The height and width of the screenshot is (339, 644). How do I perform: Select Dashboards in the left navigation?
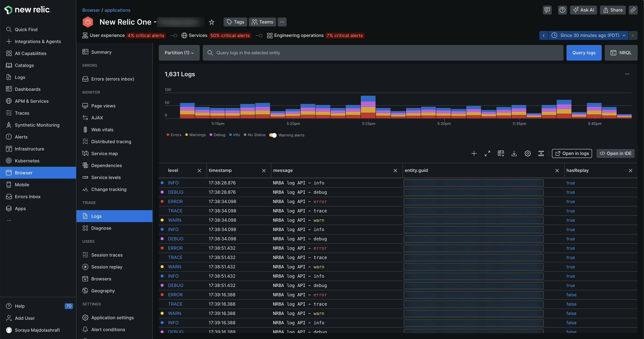(x=28, y=89)
